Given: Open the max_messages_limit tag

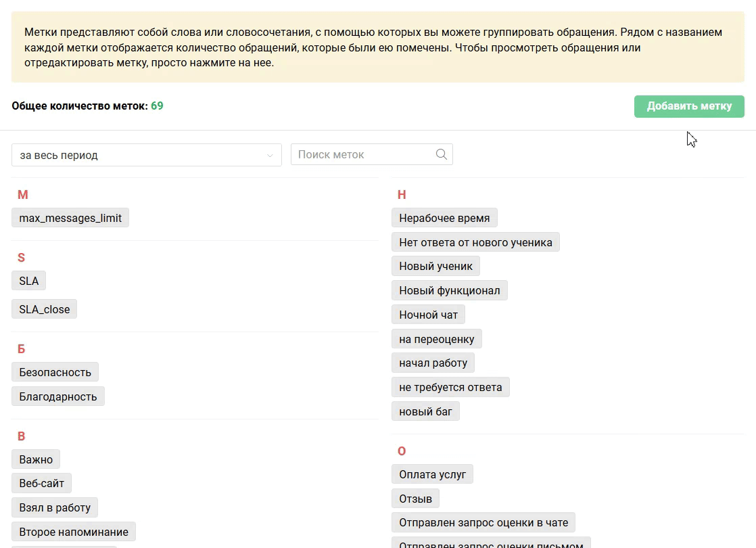Looking at the screenshot, I should click(x=70, y=218).
